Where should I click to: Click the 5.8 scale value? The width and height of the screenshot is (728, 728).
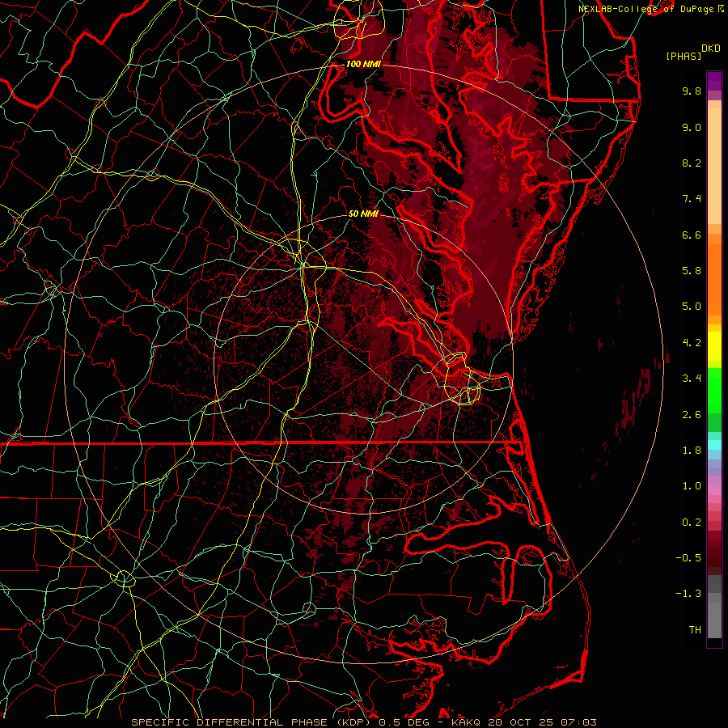click(x=692, y=271)
